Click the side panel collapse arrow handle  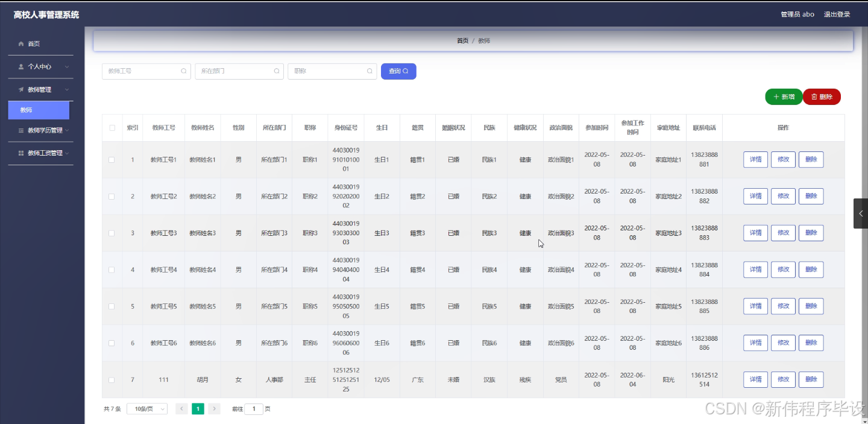861,214
